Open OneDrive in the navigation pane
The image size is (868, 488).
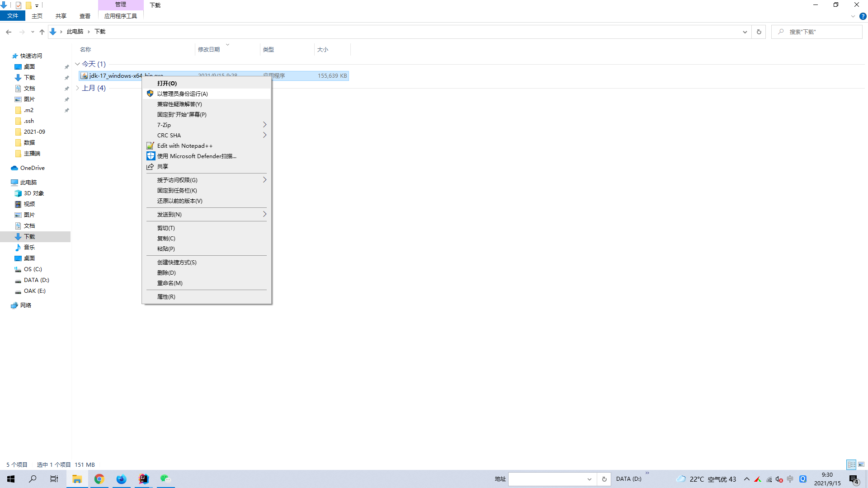point(32,168)
